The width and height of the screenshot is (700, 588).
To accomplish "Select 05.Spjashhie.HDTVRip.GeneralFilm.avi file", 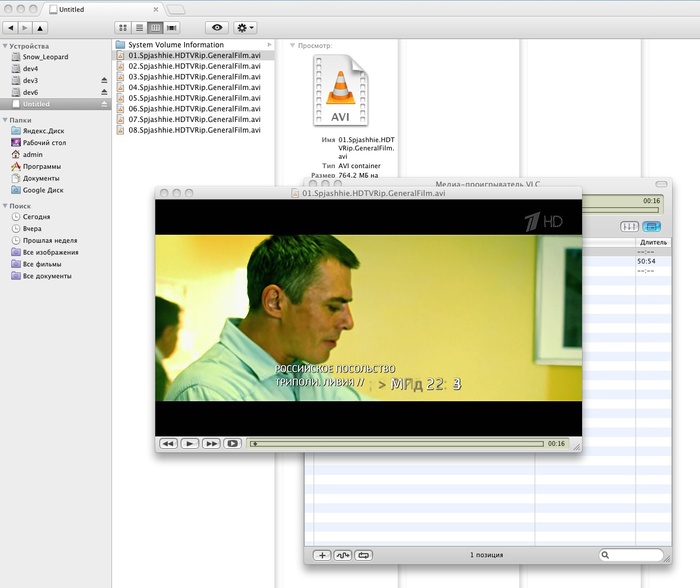I will point(194,98).
